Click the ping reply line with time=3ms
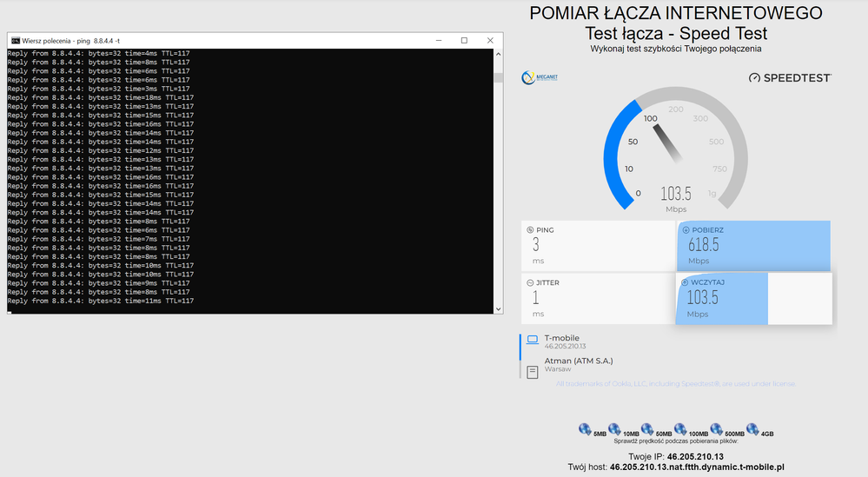 click(98, 89)
